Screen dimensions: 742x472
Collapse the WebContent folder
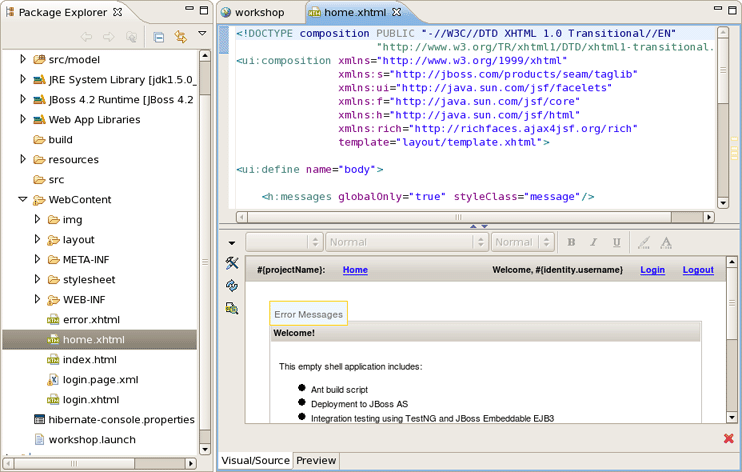point(23,199)
